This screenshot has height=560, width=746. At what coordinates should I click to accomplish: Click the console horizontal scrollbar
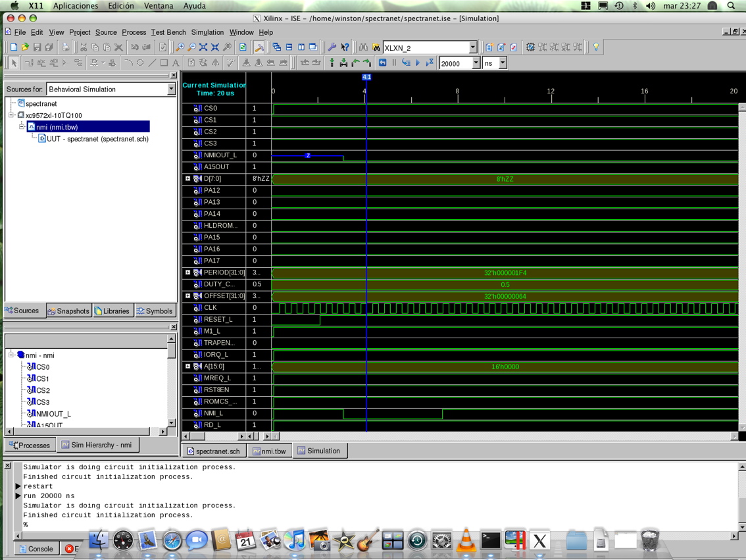pyautogui.click(x=376, y=536)
